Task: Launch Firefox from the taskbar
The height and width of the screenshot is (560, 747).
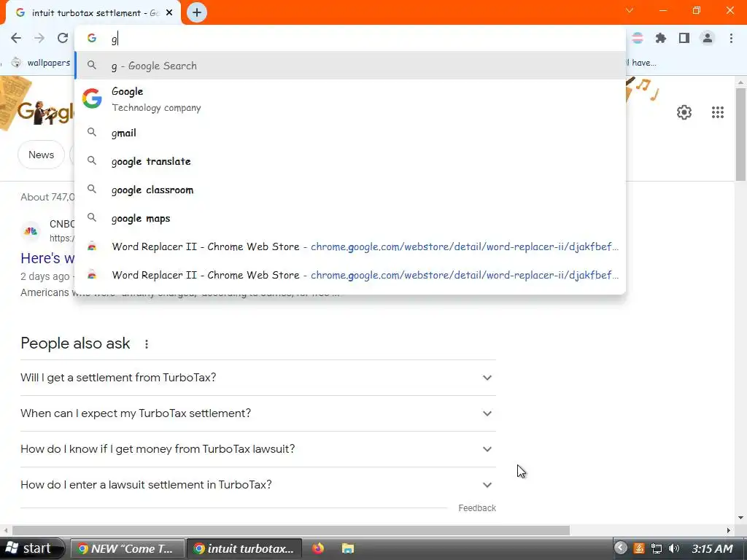Action: click(x=318, y=548)
